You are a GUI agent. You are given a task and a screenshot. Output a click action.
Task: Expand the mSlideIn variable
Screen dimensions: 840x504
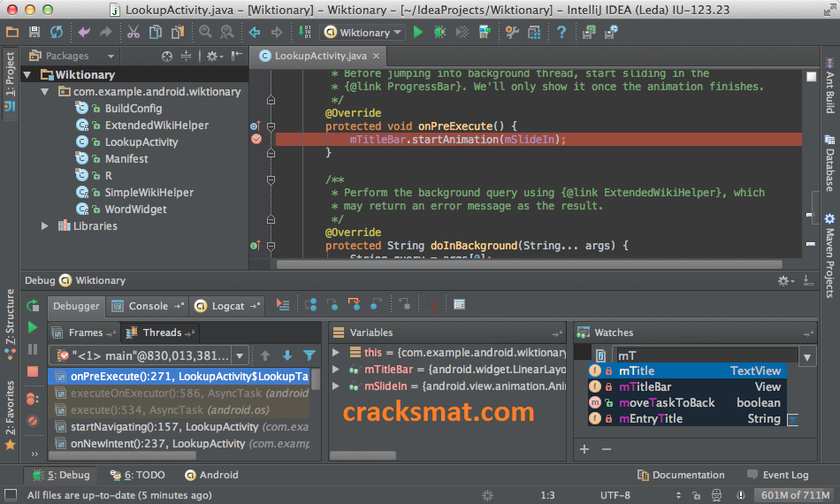click(336, 386)
